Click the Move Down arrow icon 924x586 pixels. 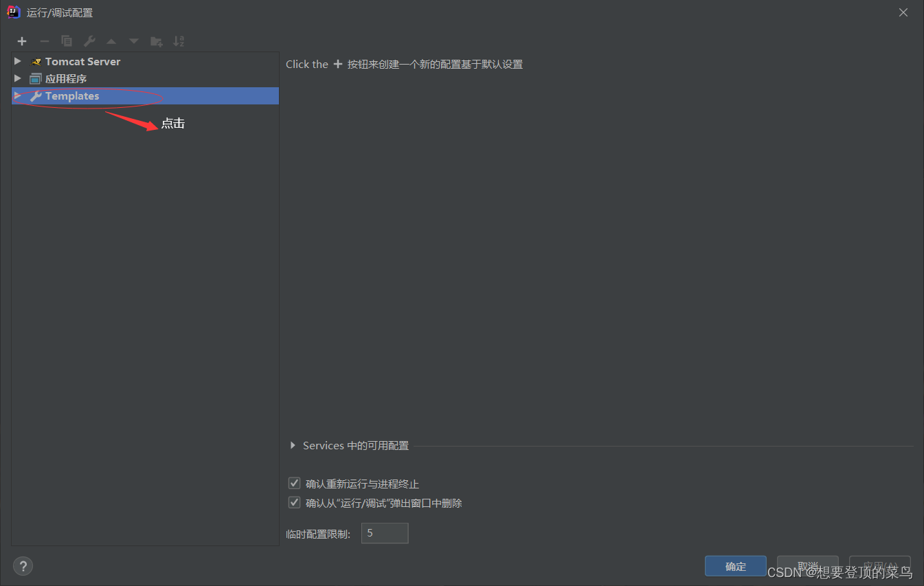(134, 41)
